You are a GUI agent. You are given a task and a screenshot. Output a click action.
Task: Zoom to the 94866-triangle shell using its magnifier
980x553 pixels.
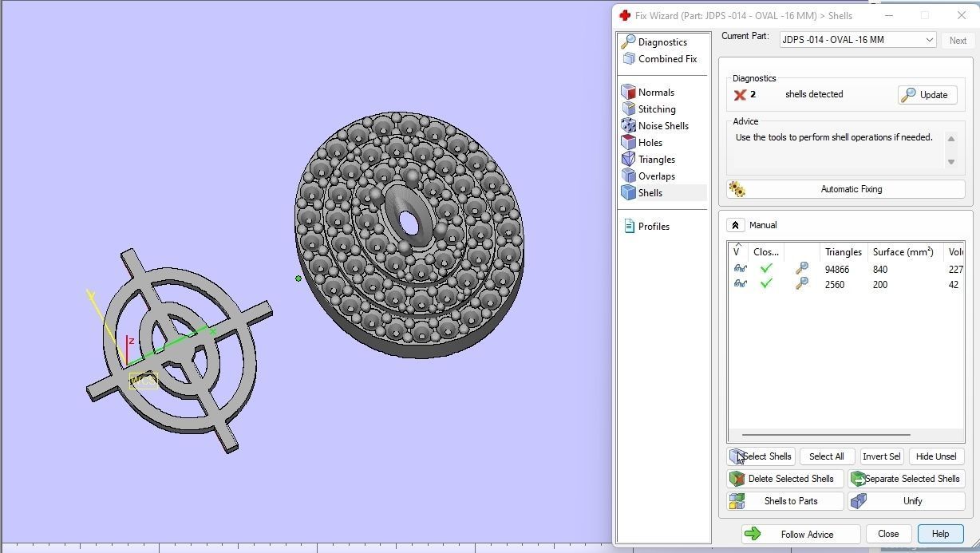pos(801,269)
